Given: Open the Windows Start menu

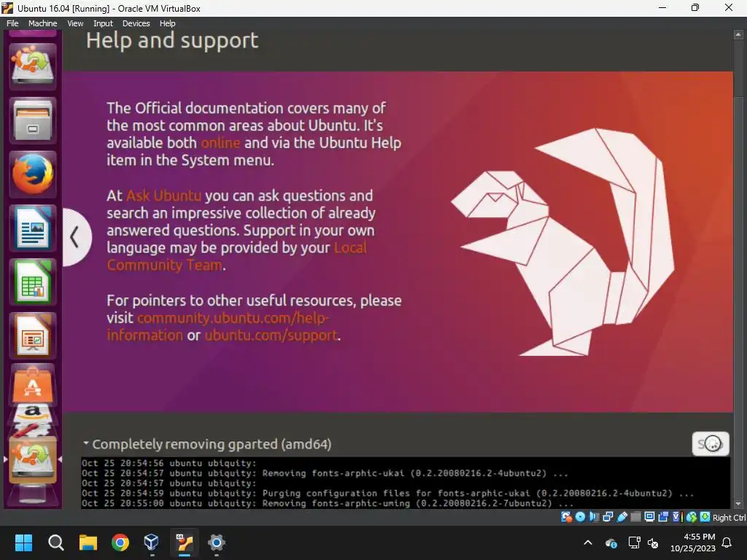Looking at the screenshot, I should click(x=24, y=542).
